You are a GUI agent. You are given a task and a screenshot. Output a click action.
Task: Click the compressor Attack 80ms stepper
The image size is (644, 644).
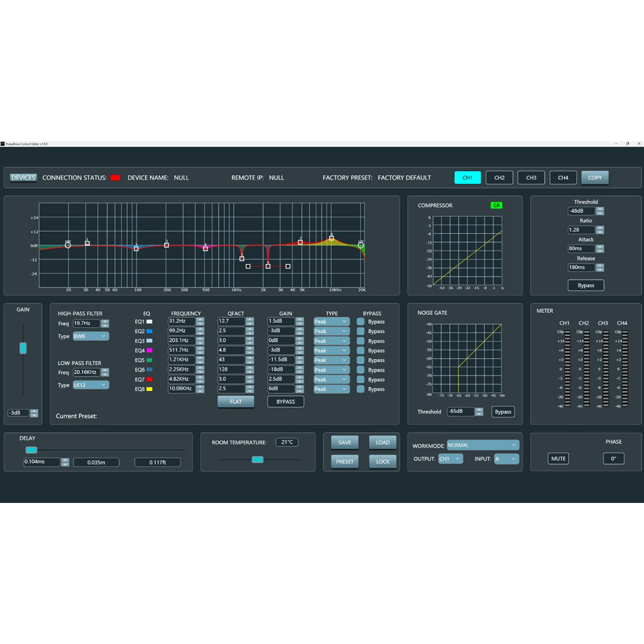(600, 249)
